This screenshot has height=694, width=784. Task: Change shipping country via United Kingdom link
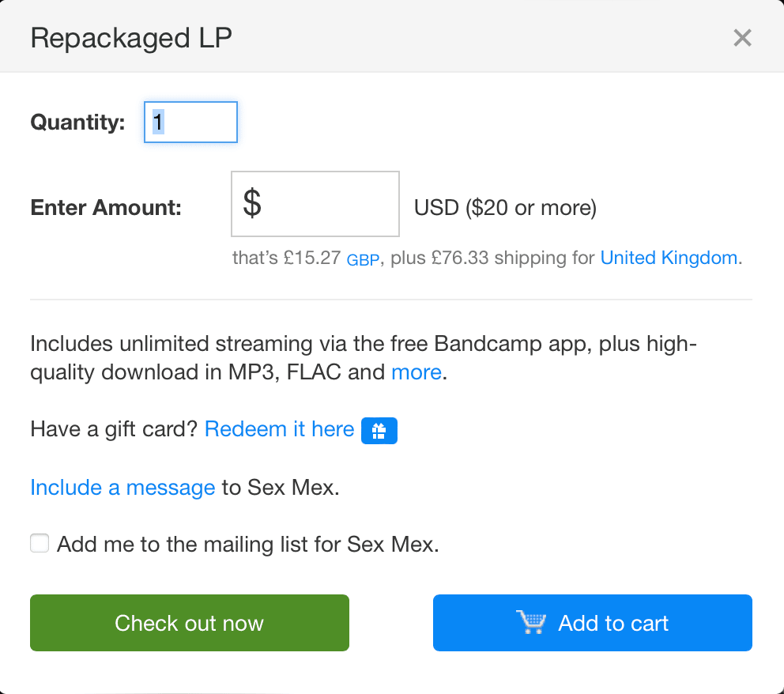click(669, 258)
